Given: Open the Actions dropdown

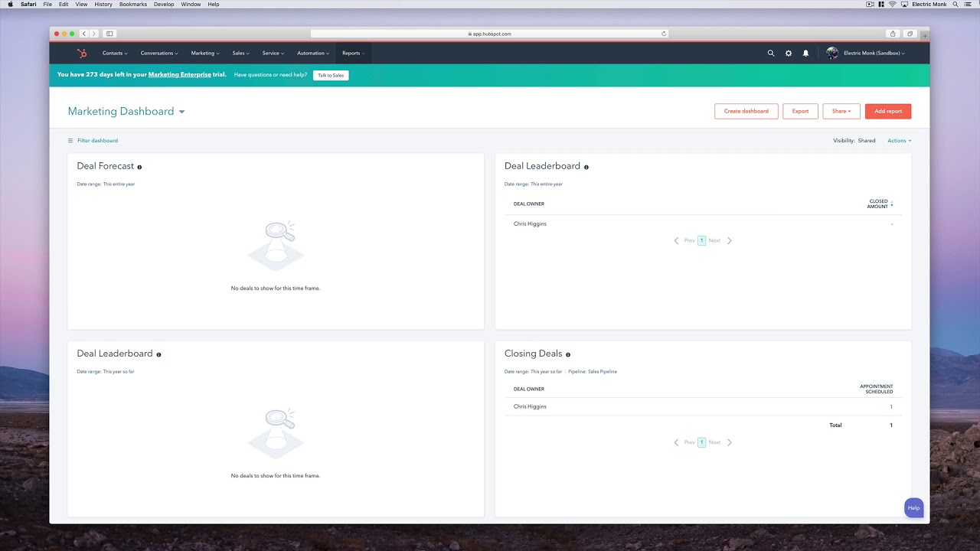Looking at the screenshot, I should (x=900, y=141).
